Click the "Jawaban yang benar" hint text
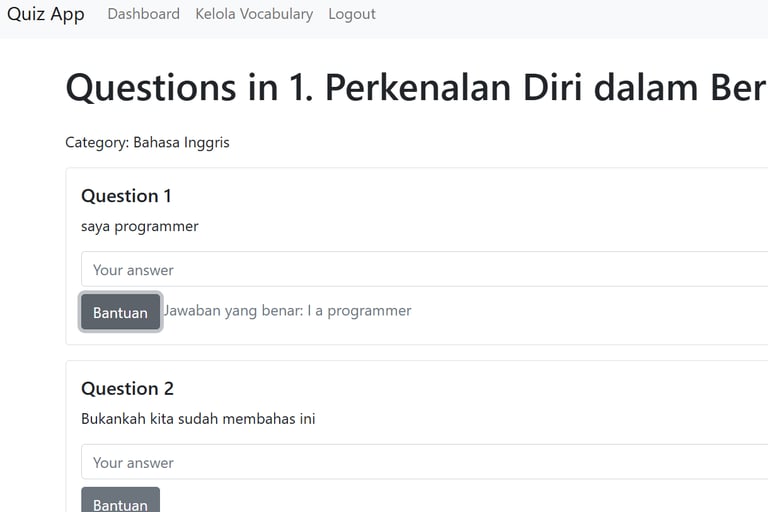The height and width of the screenshot is (512, 768). [288, 310]
